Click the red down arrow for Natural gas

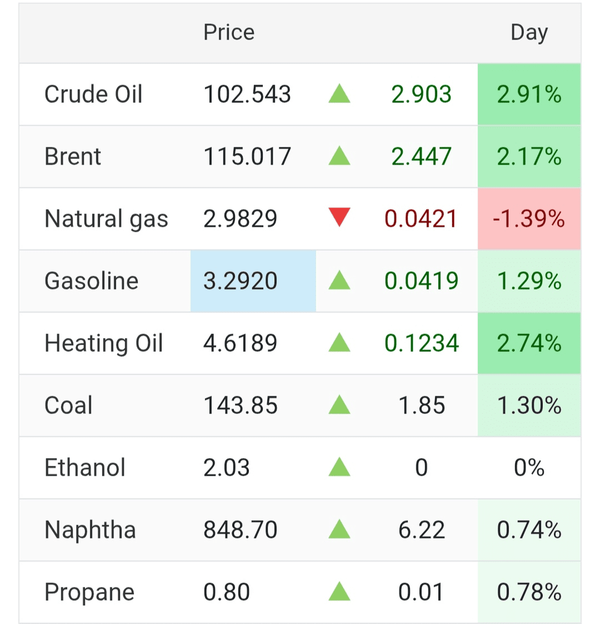pyautogui.click(x=339, y=218)
